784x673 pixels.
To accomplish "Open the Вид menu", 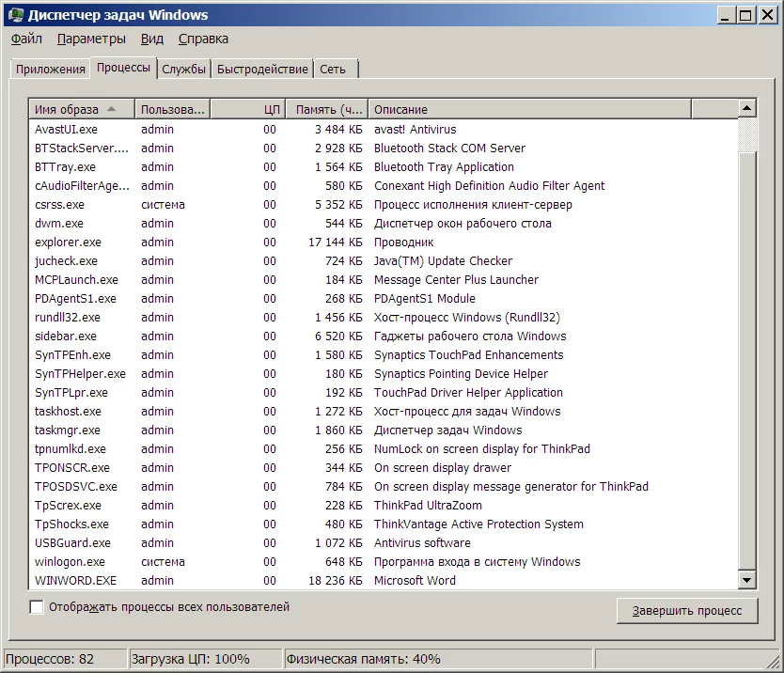I will coord(151,39).
